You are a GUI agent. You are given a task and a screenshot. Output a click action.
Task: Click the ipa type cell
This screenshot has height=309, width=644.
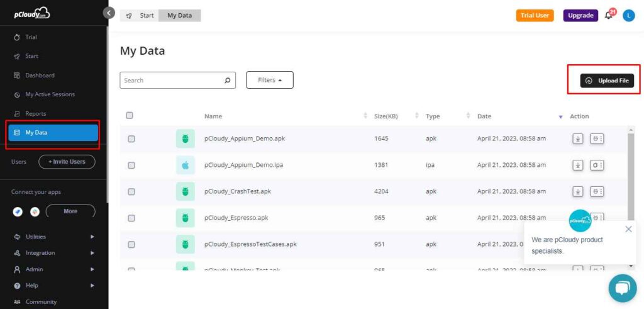tap(430, 165)
